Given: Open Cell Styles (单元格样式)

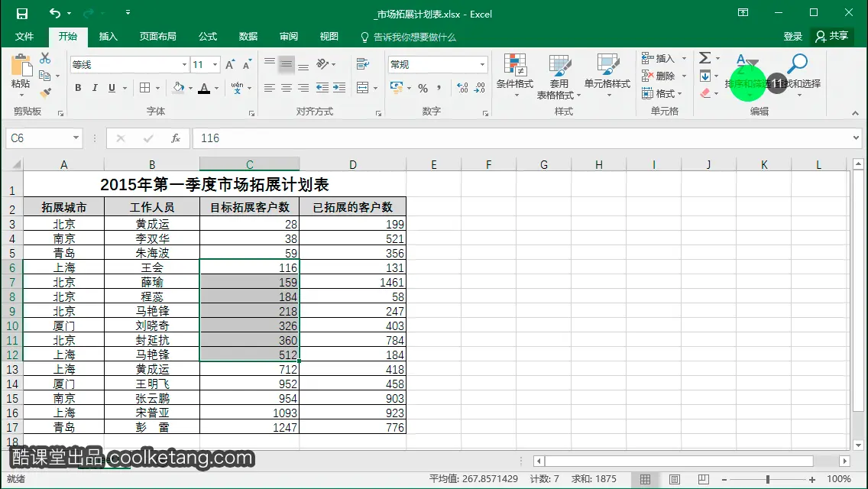Looking at the screenshot, I should pyautogui.click(x=607, y=76).
